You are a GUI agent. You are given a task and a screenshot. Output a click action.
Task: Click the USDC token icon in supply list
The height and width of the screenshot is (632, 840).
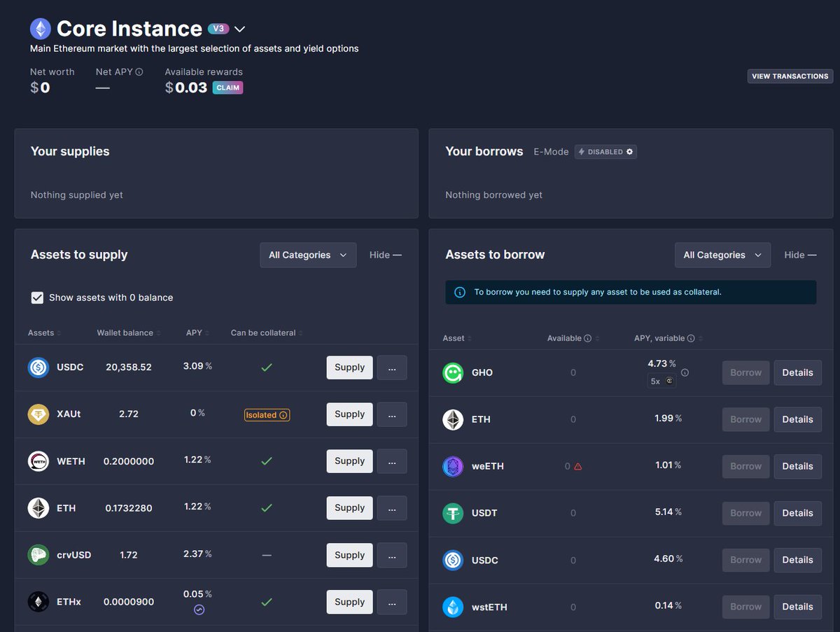click(38, 367)
